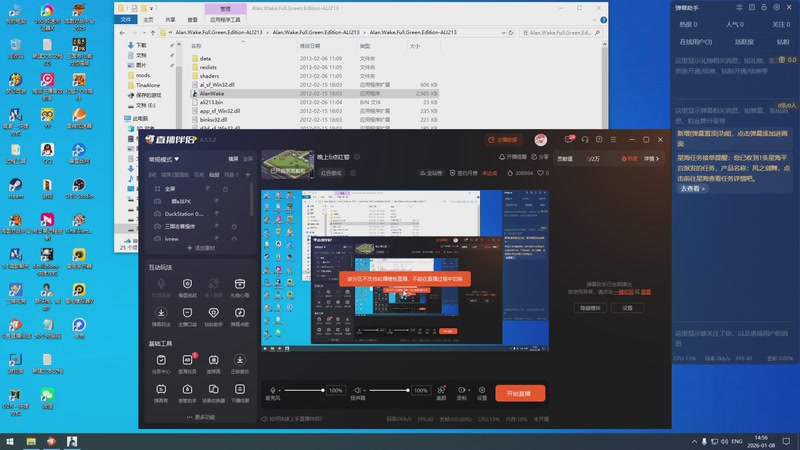
Task: Open the 礼物心愿 gift box icon
Action: point(240,284)
